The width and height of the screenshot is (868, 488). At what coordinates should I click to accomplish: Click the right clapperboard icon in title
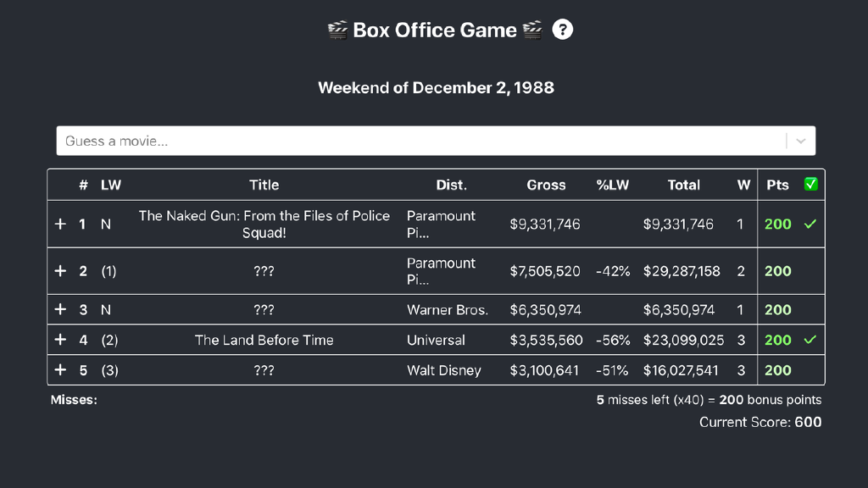point(532,30)
